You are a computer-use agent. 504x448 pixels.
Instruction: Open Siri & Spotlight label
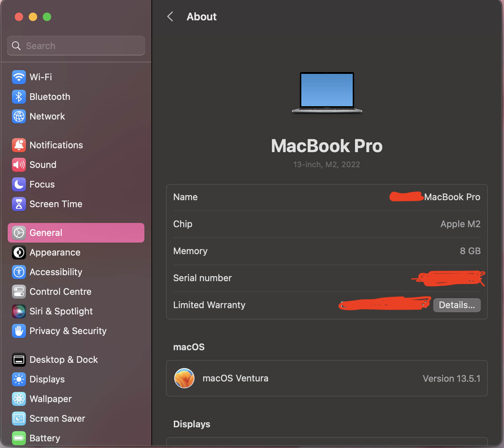tap(61, 311)
